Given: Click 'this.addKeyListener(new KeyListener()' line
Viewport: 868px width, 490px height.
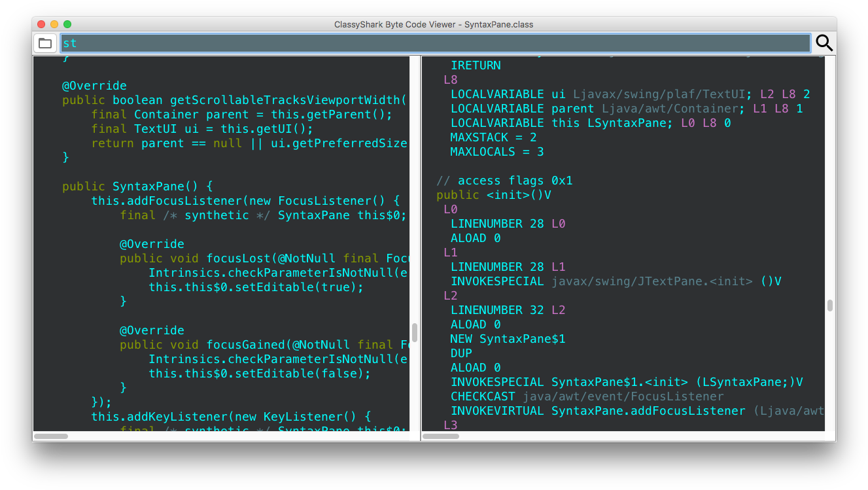Looking at the screenshot, I should coord(231,417).
